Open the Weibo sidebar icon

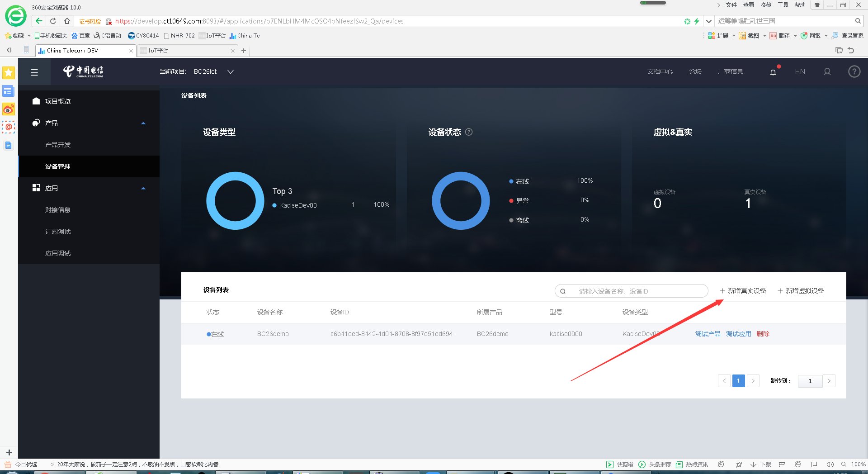(9, 109)
